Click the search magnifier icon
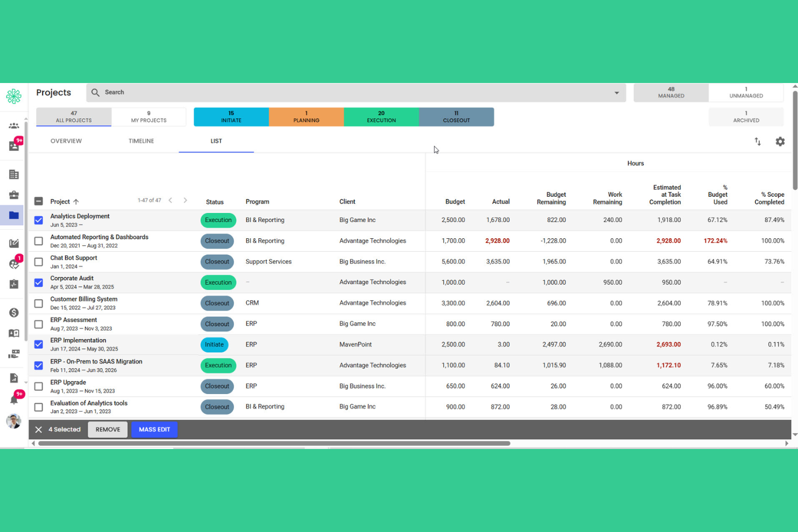The width and height of the screenshot is (798, 532). [x=95, y=93]
